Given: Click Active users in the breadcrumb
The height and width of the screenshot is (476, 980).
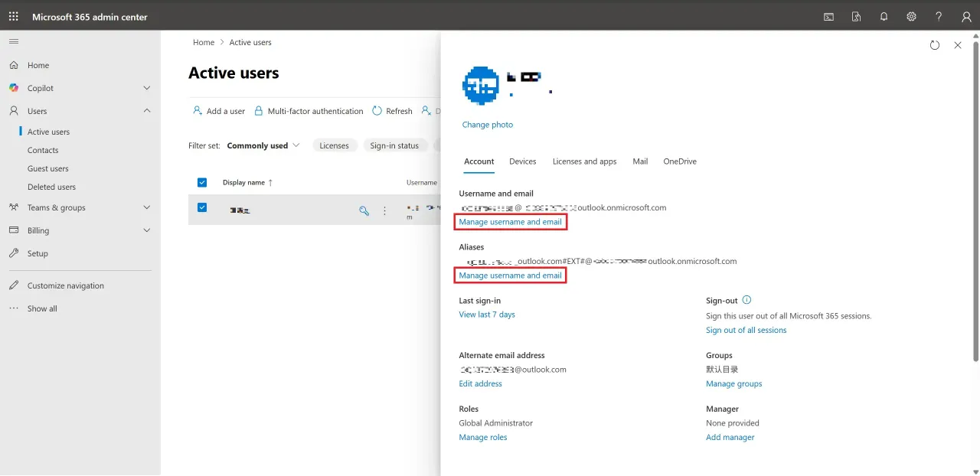Looking at the screenshot, I should pyautogui.click(x=250, y=42).
